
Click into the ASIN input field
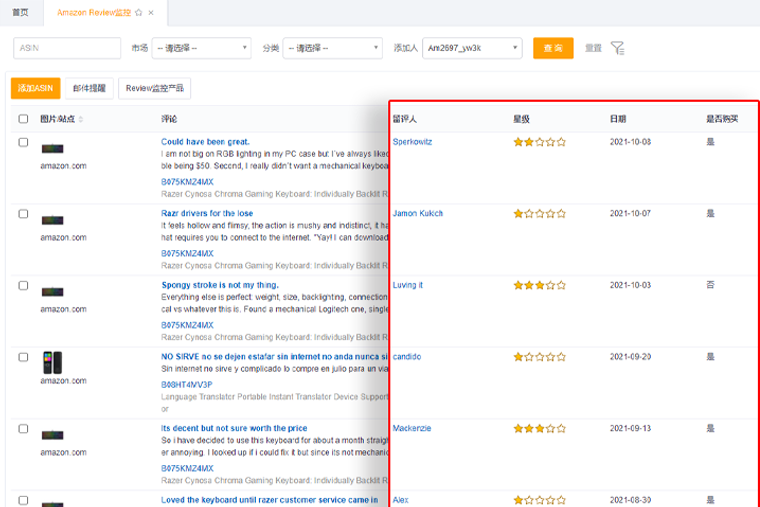(67, 48)
